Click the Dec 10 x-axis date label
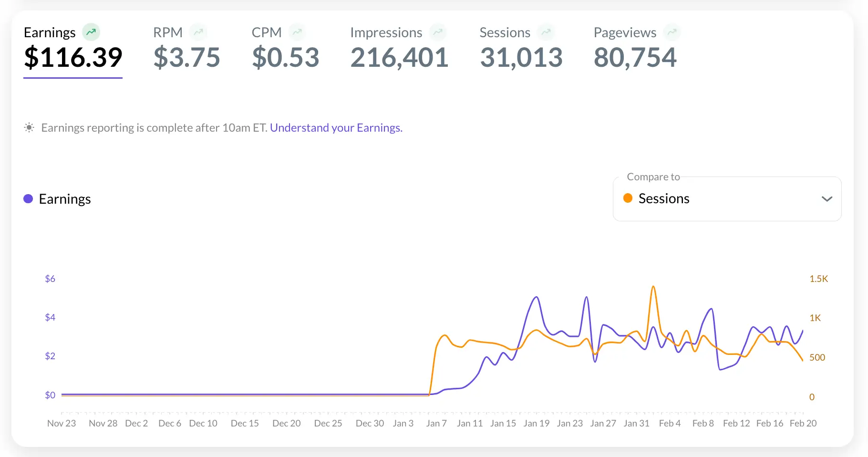This screenshot has width=868, height=457. pyautogui.click(x=203, y=423)
